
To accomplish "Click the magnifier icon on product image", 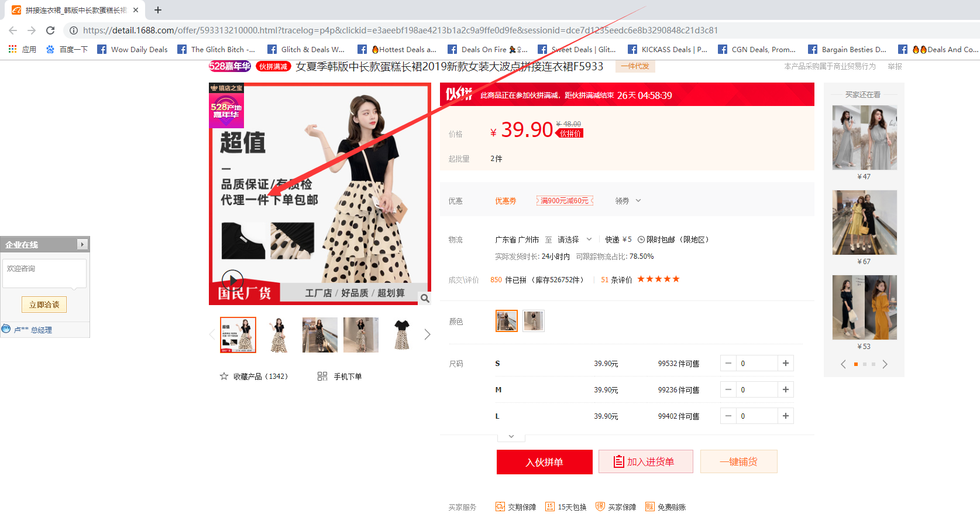I will coord(425,299).
